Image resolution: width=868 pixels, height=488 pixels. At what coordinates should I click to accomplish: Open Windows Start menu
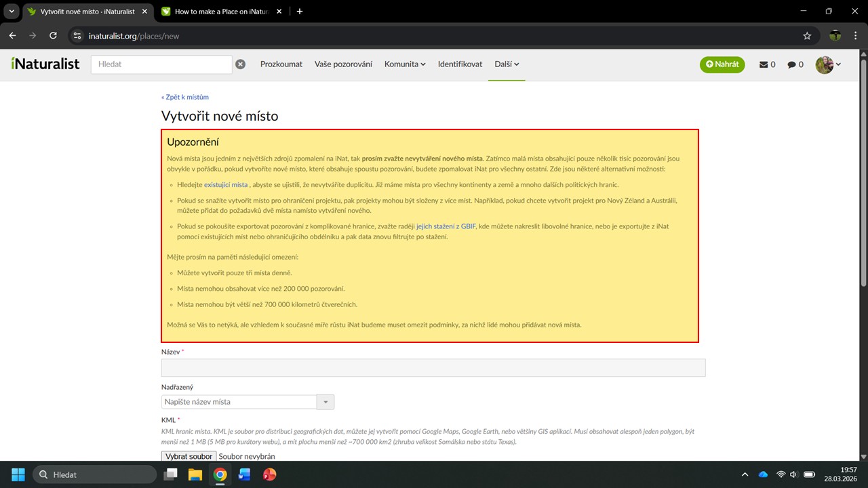(x=18, y=474)
